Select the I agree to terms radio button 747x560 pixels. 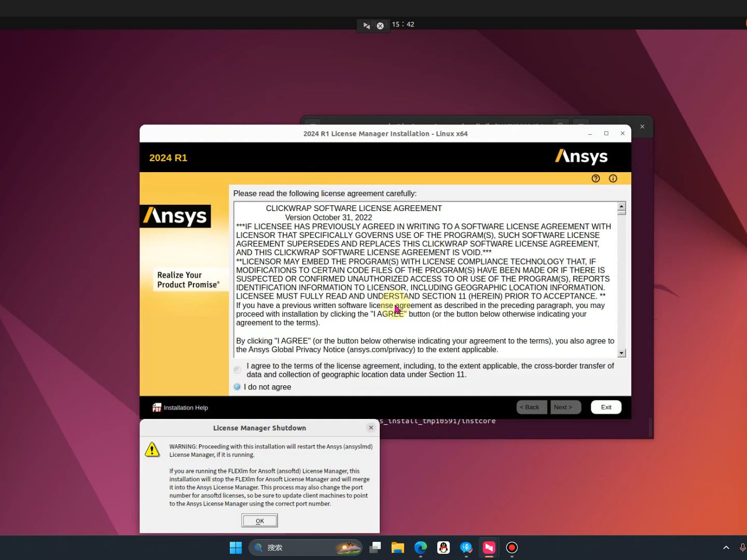[237, 370]
